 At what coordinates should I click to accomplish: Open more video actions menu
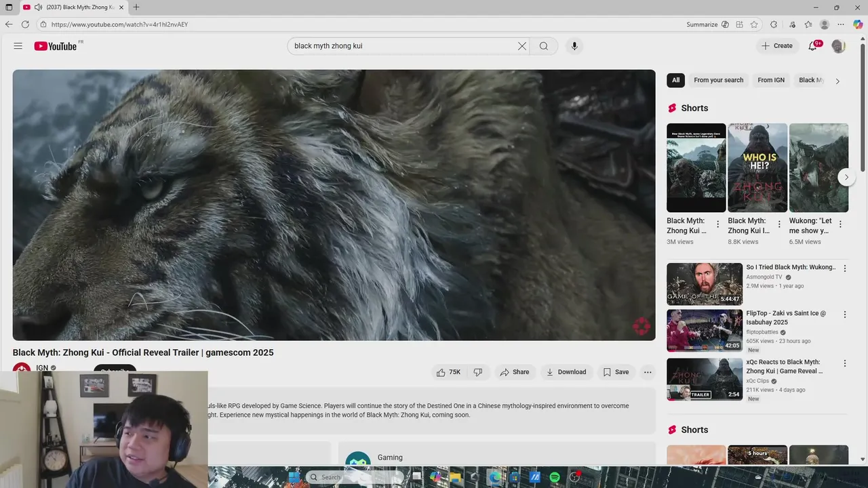648,372
